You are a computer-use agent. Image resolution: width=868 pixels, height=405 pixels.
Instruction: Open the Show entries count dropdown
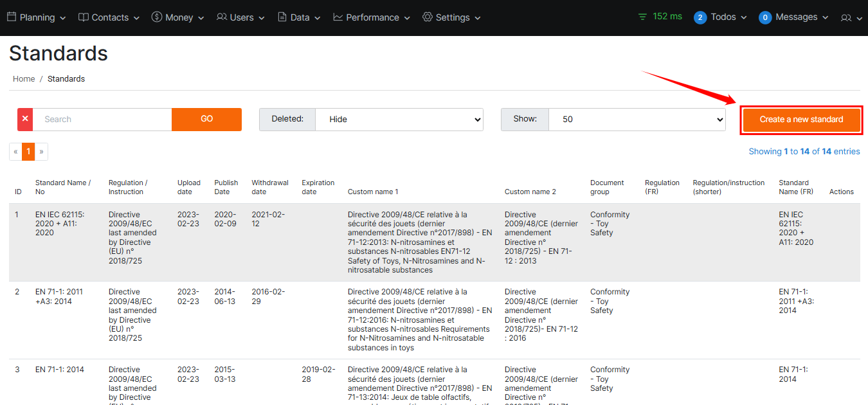click(x=637, y=120)
